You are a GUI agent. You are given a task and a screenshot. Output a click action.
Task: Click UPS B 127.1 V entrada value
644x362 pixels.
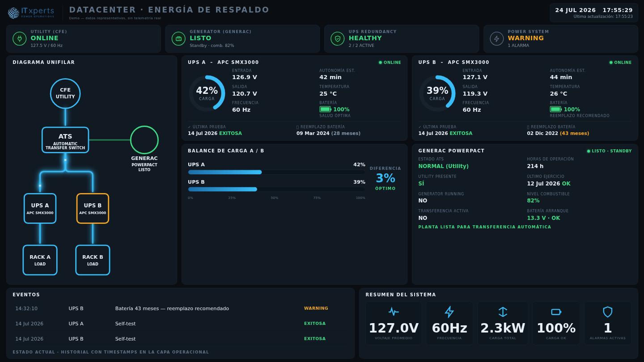click(475, 77)
